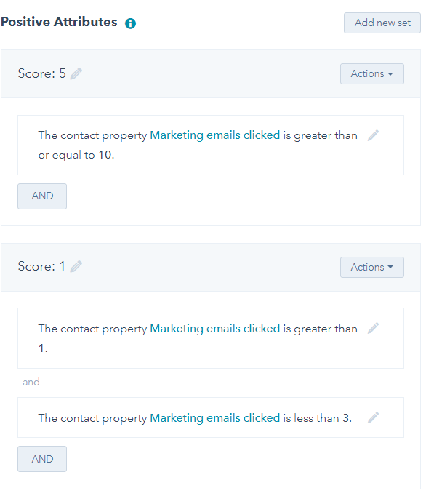Edit the 'greater than or equal to 10' rule pencil
Image resolution: width=426 pixels, height=504 pixels.
click(374, 135)
